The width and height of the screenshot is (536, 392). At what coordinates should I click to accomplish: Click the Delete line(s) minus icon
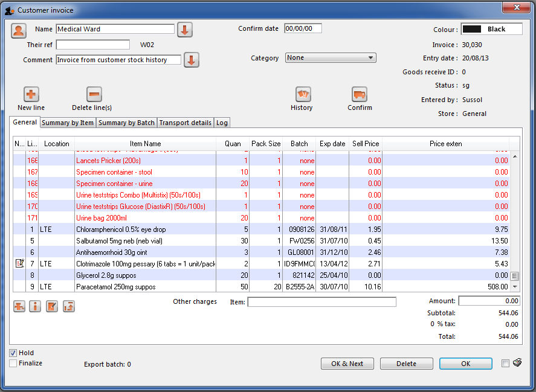tap(94, 95)
